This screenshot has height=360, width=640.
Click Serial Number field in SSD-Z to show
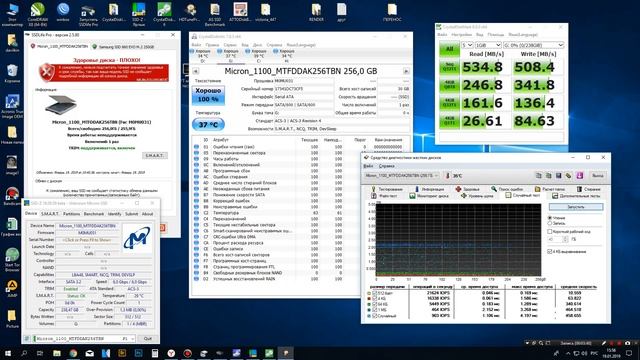pyautogui.click(x=87, y=240)
